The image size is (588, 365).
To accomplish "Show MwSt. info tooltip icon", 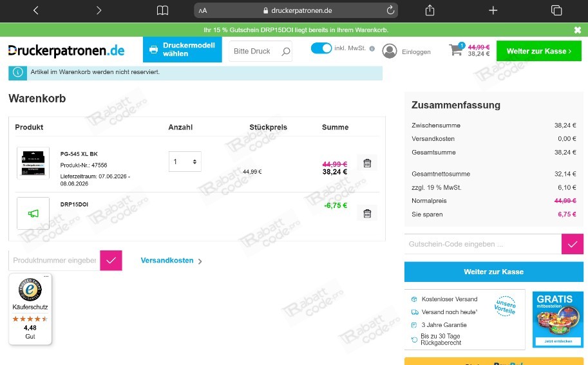I will pos(372,49).
